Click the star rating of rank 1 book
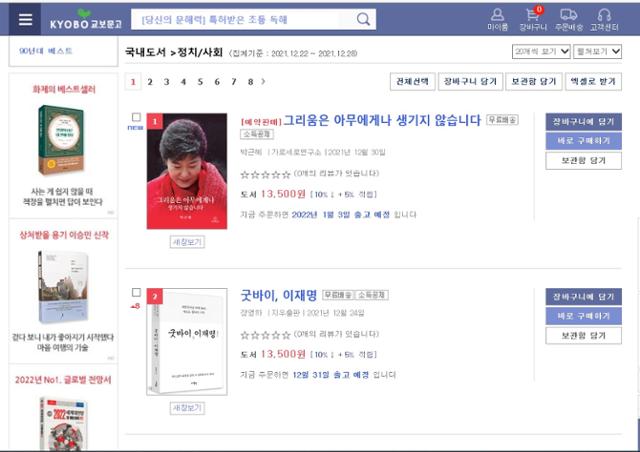640x452 pixels. (265, 175)
